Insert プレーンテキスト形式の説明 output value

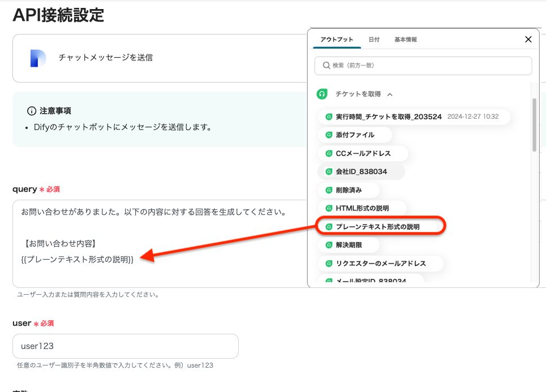(x=377, y=227)
